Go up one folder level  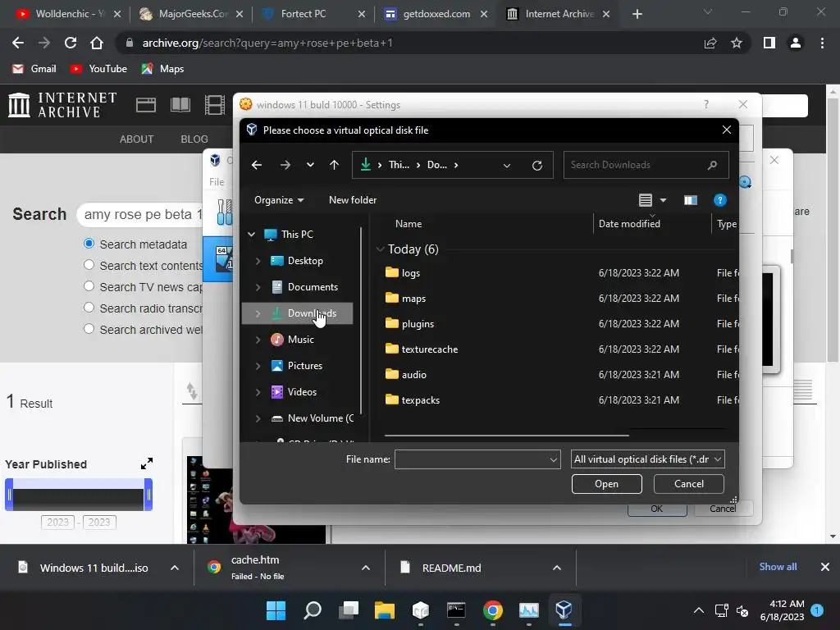(x=335, y=165)
